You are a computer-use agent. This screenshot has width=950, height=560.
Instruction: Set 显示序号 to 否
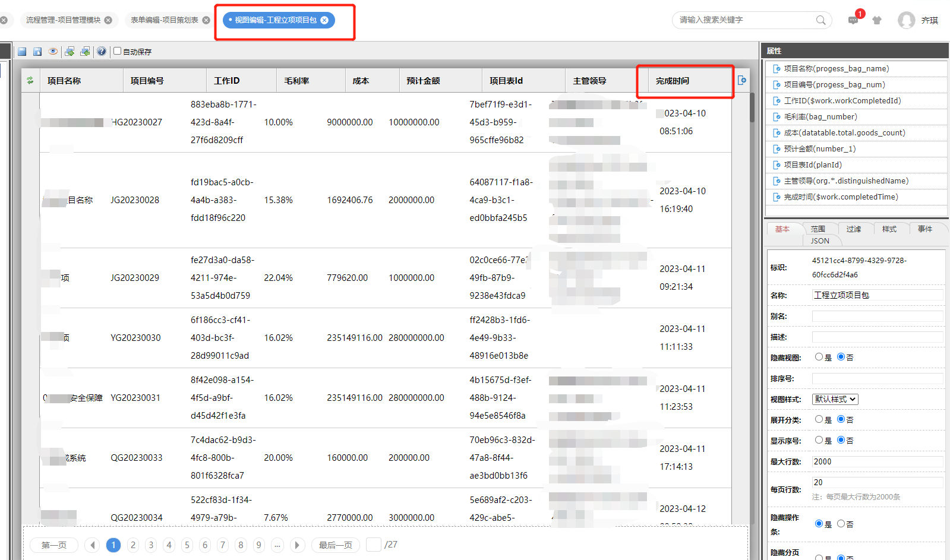point(841,440)
